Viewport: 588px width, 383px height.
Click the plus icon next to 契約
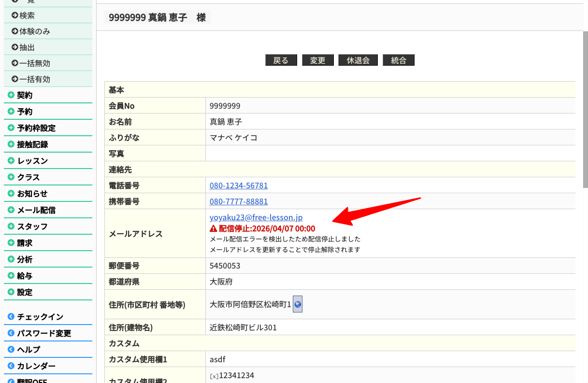point(11,95)
